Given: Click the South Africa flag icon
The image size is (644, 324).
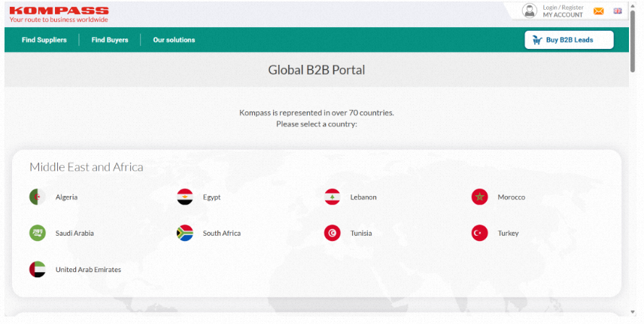Looking at the screenshot, I should 184,234.
